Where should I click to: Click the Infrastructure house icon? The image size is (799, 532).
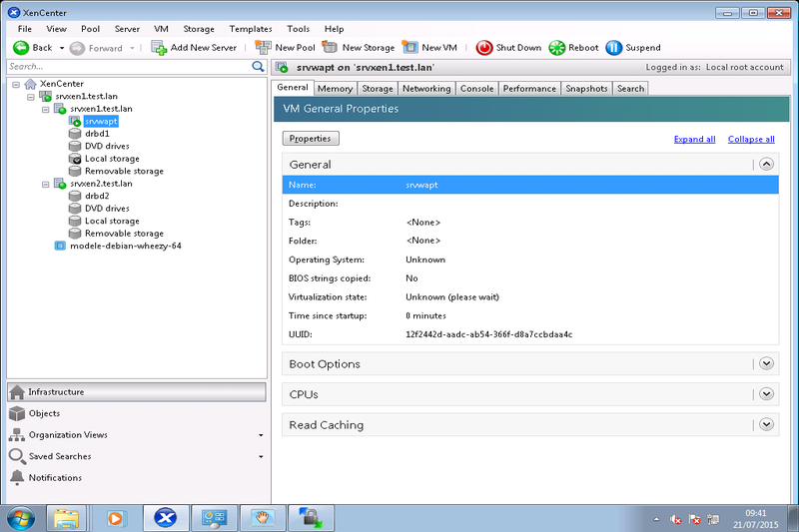coord(17,392)
